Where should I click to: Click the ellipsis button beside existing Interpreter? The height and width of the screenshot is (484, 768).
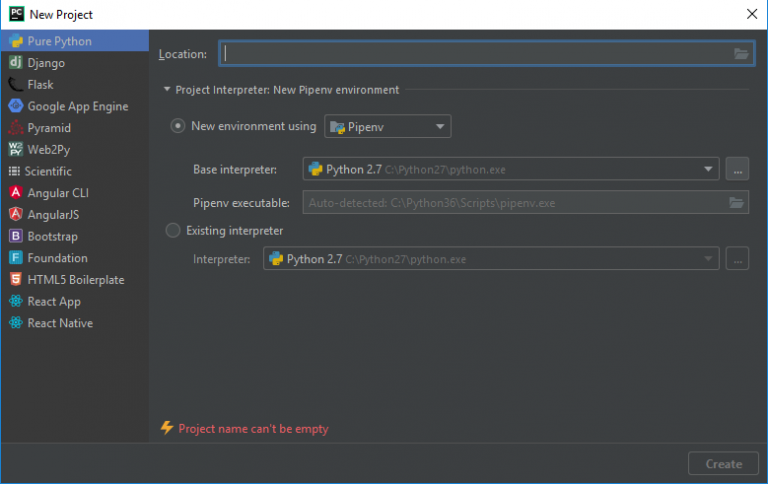737,259
